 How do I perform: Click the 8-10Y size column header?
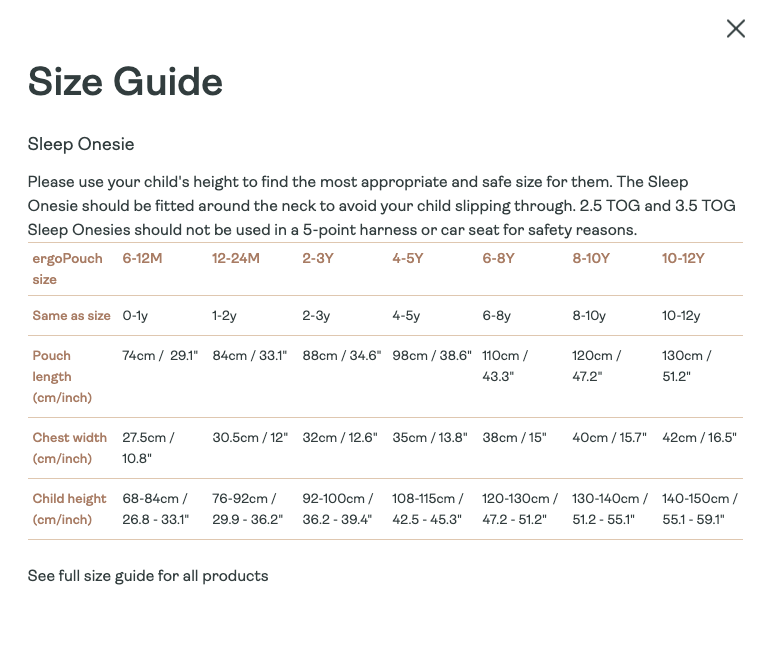tap(591, 258)
